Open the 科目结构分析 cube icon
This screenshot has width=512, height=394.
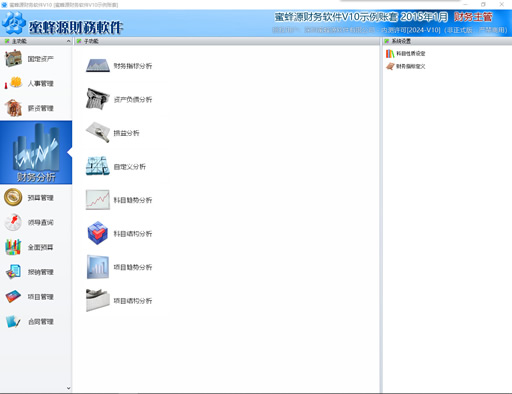coord(98,233)
